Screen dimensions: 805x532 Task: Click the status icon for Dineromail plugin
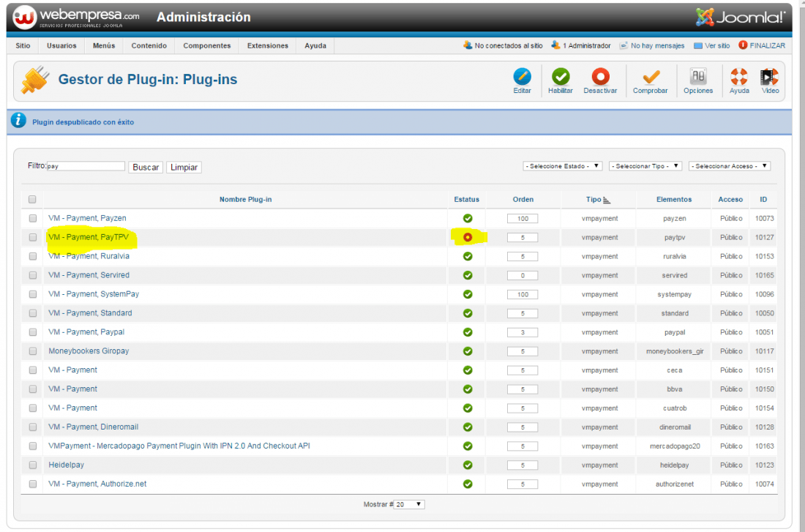pyautogui.click(x=468, y=427)
